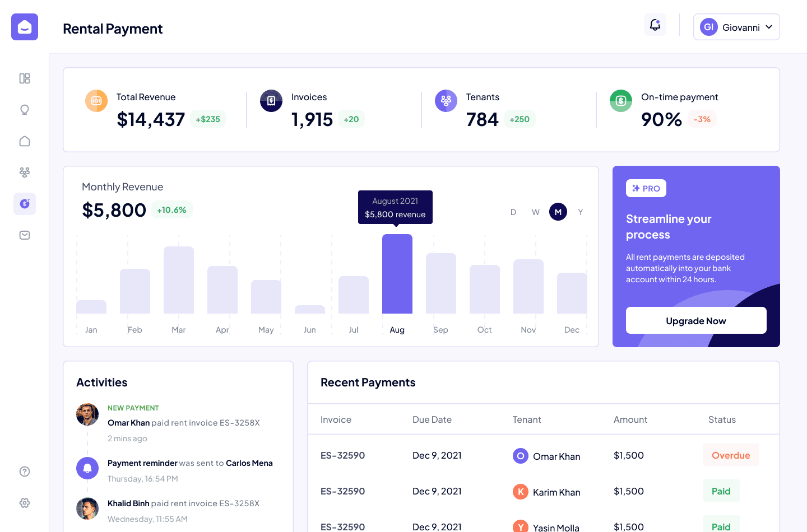Go to the tenants group sidebar icon
The width and height of the screenshot is (807, 532).
click(25, 172)
